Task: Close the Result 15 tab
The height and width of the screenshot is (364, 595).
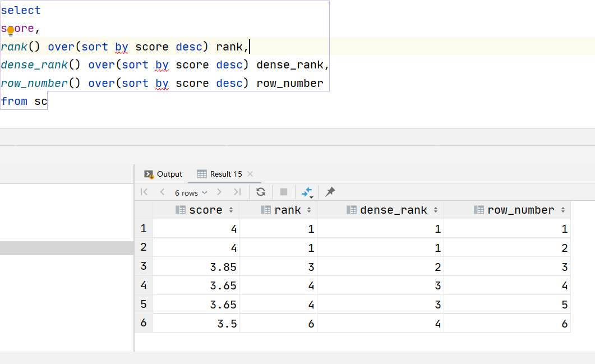Action: pos(250,174)
